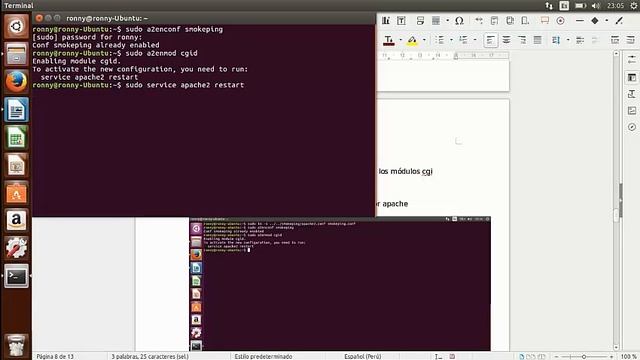Open the Files manager from dock
Screen dimensions: 640x360
coord(16,54)
